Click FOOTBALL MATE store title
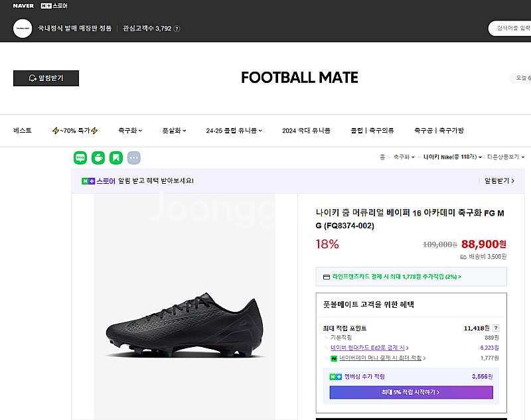 [299, 78]
